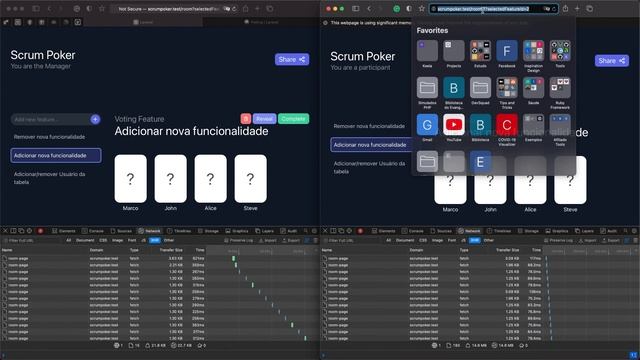Open the Console tab in left Web Inspector
640x360 pixels.
[93, 231]
